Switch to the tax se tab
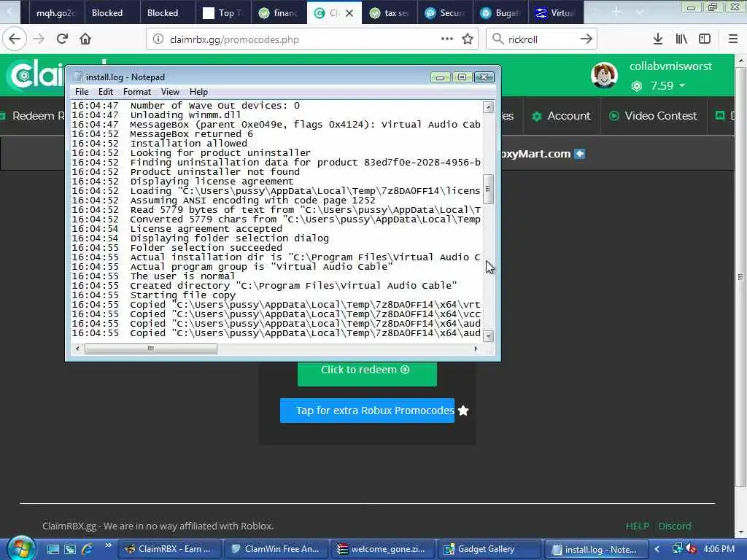 coord(390,13)
